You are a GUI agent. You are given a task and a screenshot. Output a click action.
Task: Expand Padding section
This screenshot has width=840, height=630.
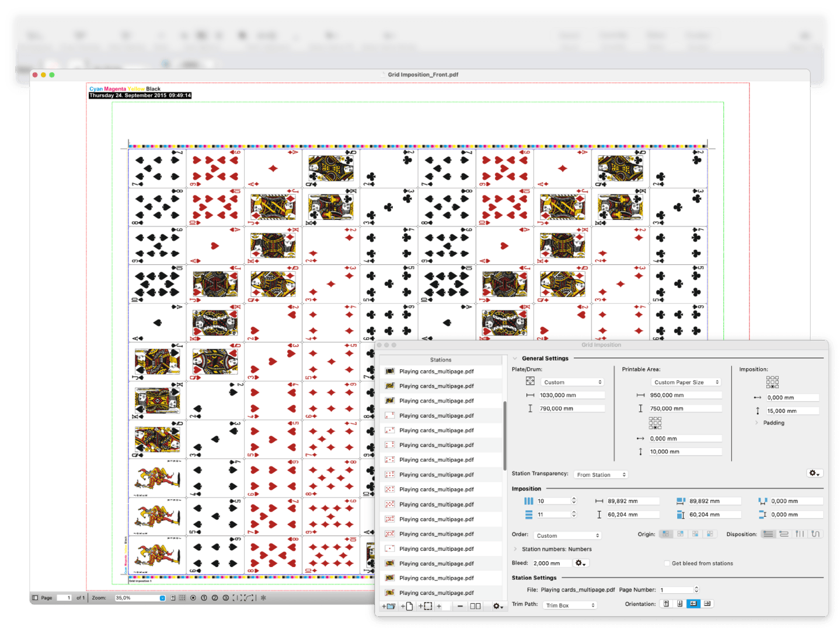(757, 423)
